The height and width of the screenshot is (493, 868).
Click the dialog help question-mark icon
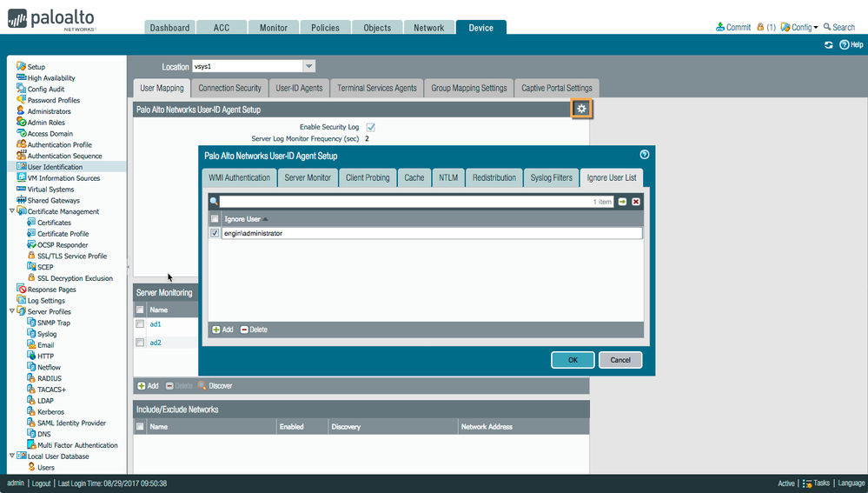645,155
